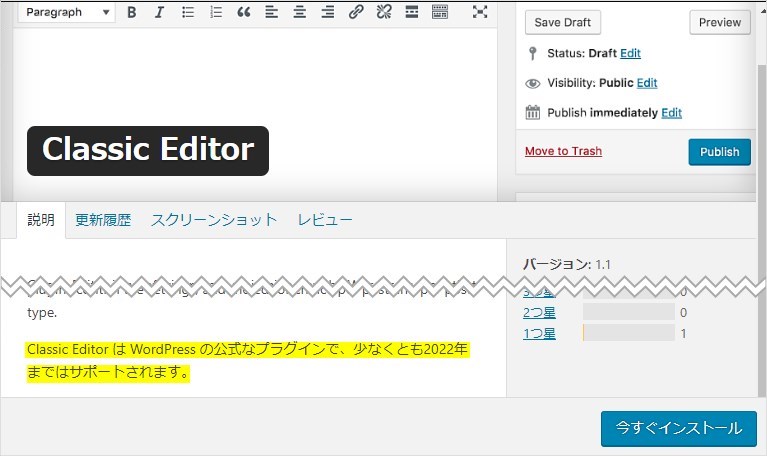767x456 pixels.
Task: Align text center
Action: pyautogui.click(x=299, y=12)
